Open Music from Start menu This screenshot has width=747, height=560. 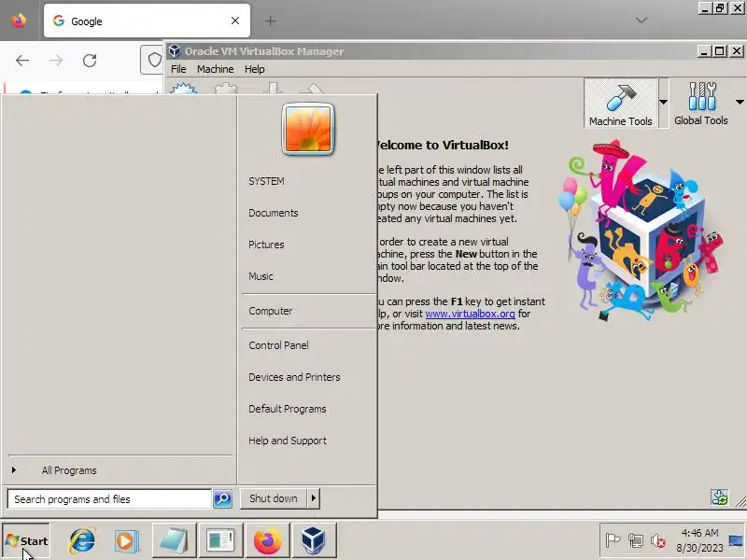point(261,276)
